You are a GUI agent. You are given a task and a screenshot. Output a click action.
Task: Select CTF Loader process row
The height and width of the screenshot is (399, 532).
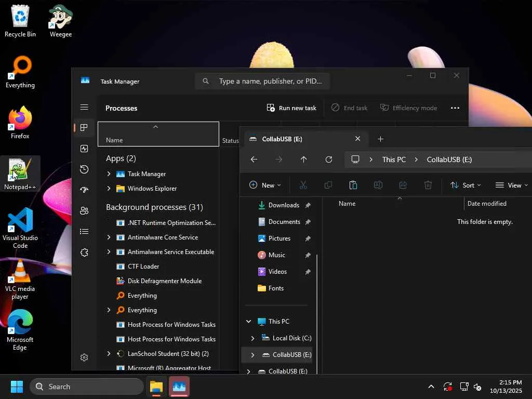[158, 267]
